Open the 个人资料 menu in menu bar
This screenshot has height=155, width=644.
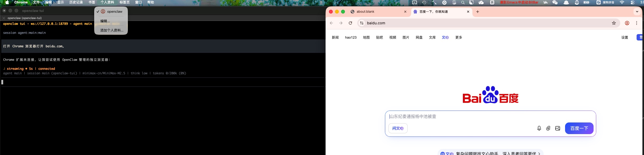(x=107, y=2)
